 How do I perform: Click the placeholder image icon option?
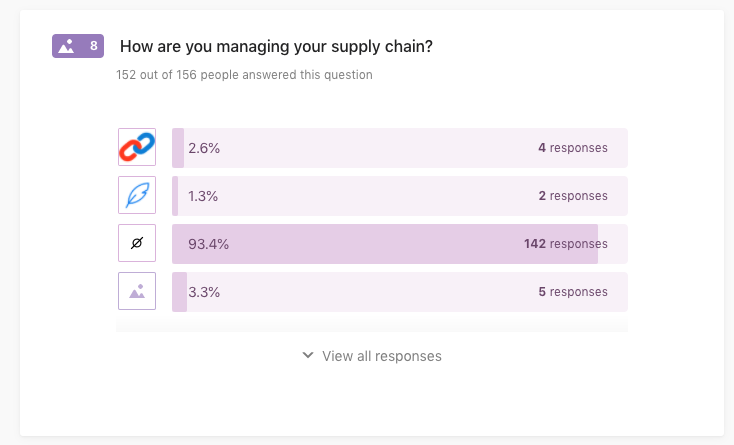click(x=137, y=292)
